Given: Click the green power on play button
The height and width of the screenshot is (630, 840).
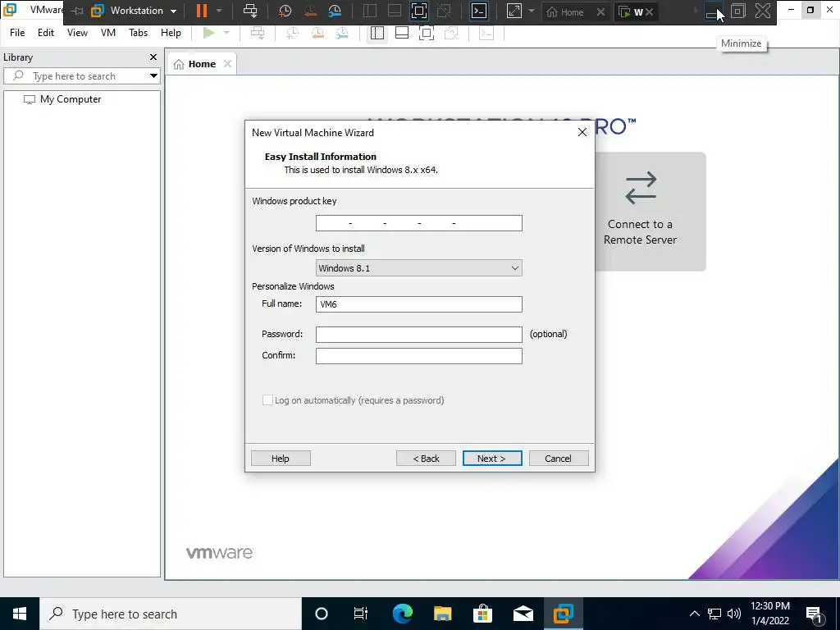Looking at the screenshot, I should (209, 33).
